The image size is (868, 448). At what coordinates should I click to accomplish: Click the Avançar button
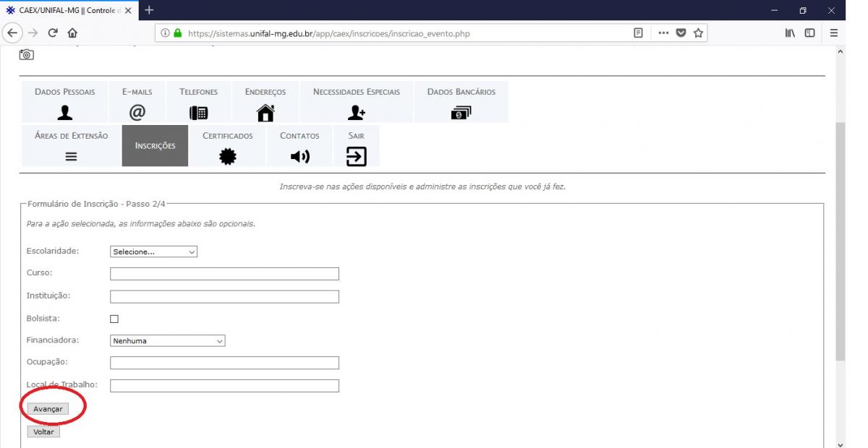(48, 409)
